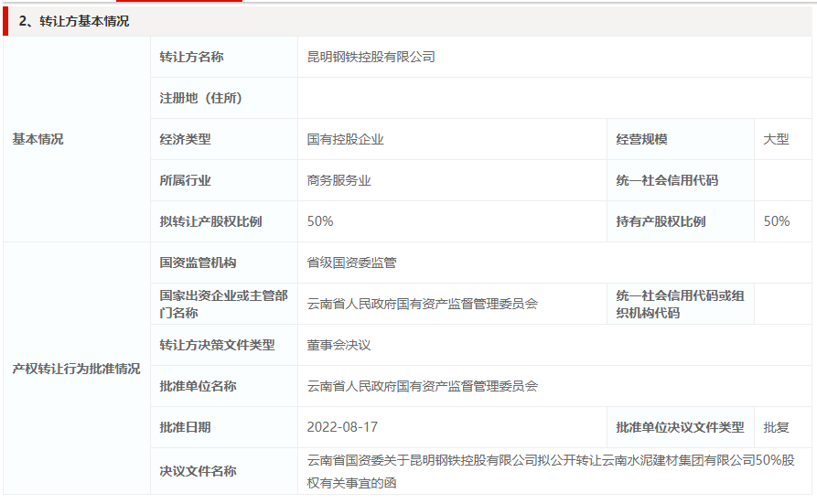The width and height of the screenshot is (817, 504).
Task: Click the 转让方名称 label cell
Action: point(191,57)
